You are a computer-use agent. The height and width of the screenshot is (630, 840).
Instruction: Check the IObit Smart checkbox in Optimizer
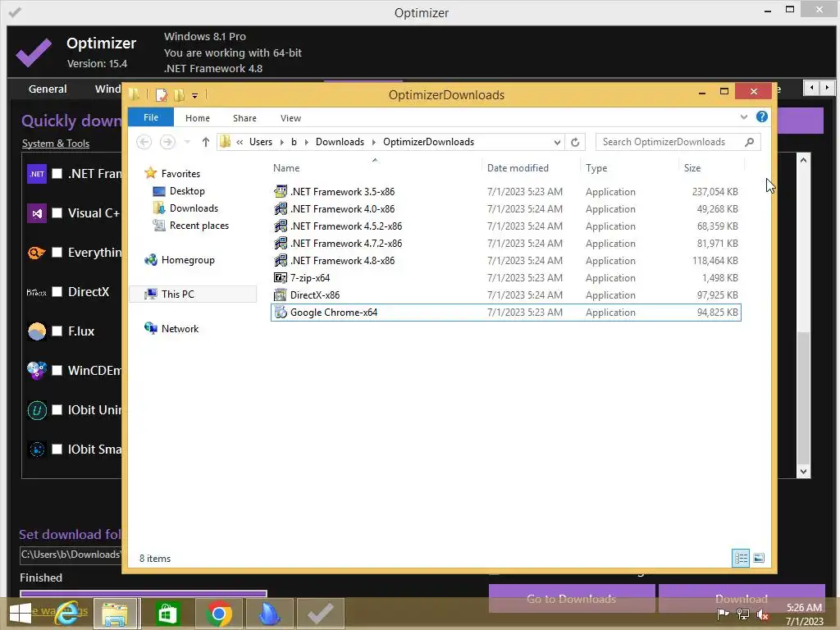pyautogui.click(x=57, y=449)
